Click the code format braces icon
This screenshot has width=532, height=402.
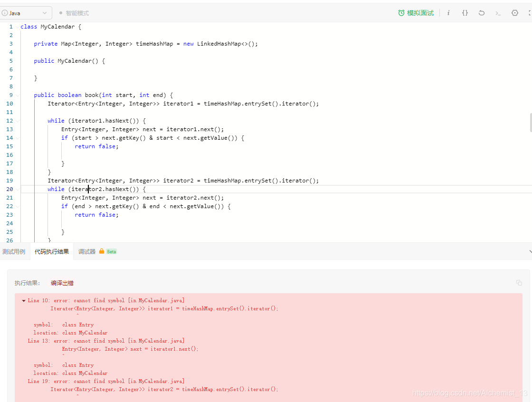point(465,13)
